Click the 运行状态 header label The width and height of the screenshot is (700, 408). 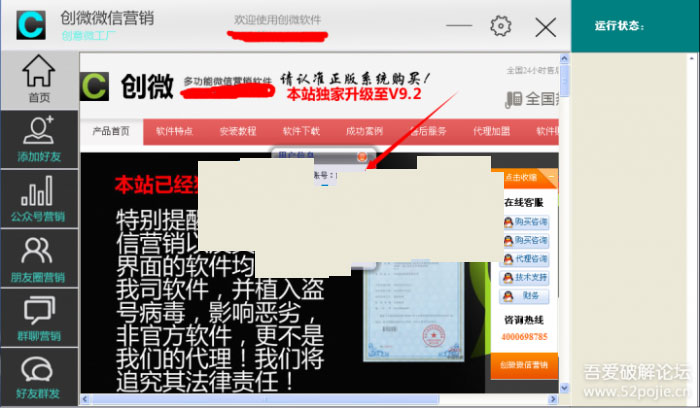pos(619,26)
